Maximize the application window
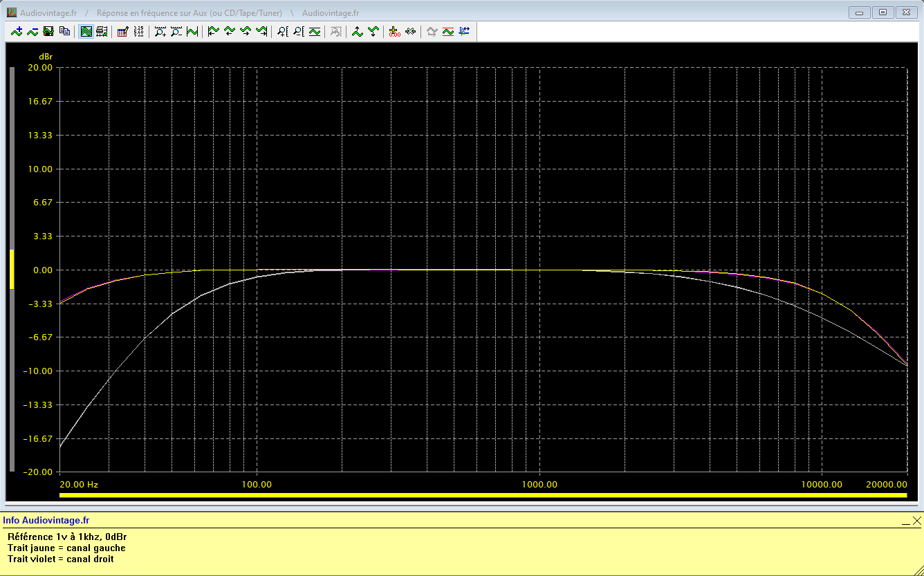The width and height of the screenshot is (924, 576). tap(883, 12)
